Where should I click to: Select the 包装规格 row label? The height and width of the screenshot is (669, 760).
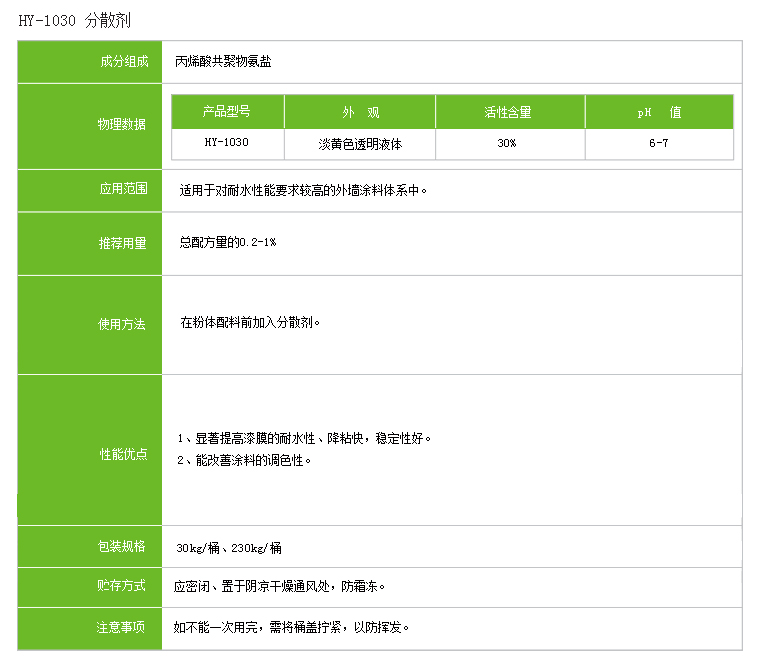(x=122, y=546)
